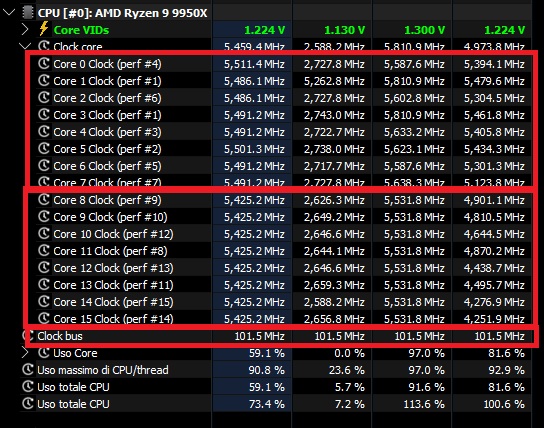Click the 0.0 % minimum of Uso Core
The width and height of the screenshot is (544, 428).
349,353
